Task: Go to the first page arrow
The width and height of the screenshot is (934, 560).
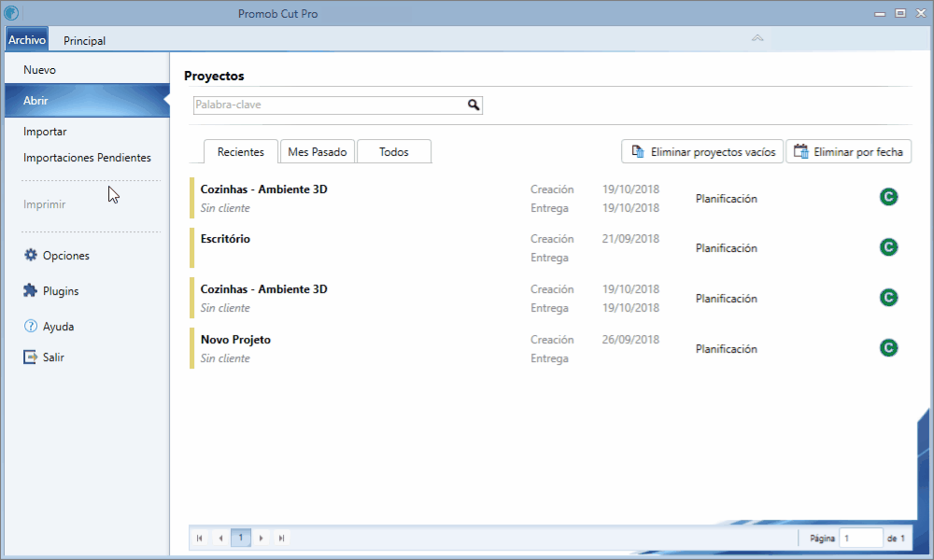Action: [200, 538]
